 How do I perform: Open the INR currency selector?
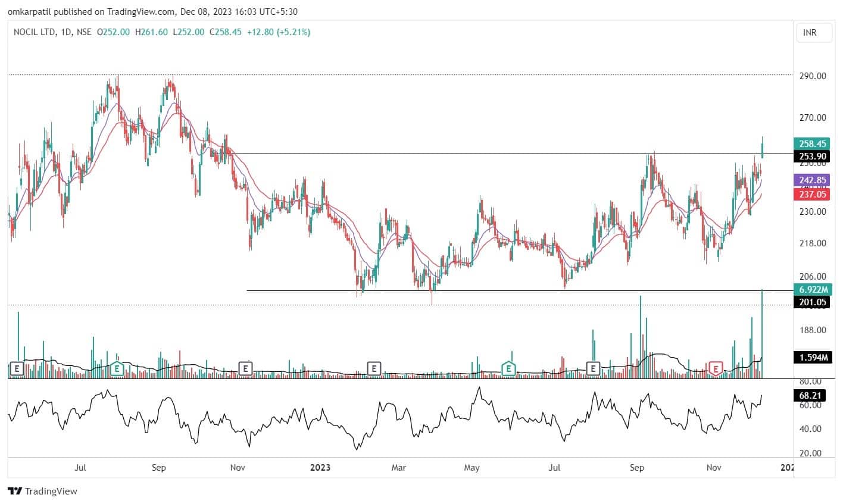pyautogui.click(x=810, y=33)
